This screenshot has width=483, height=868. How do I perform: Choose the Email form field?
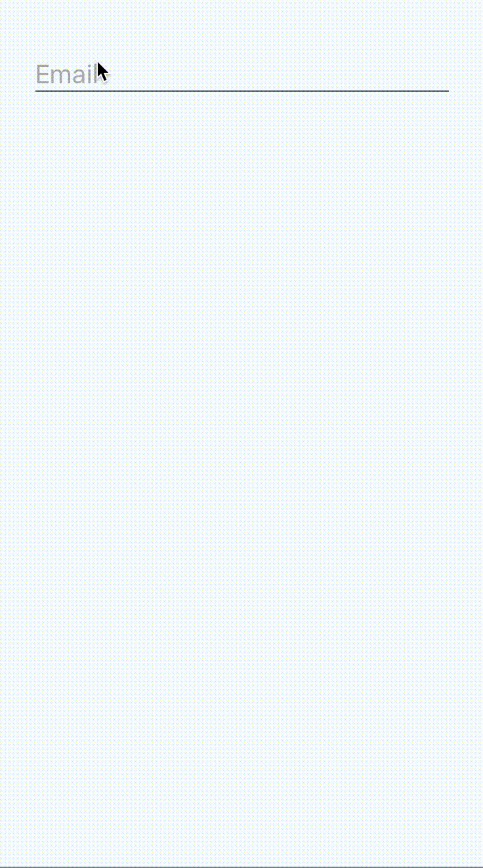241,75
